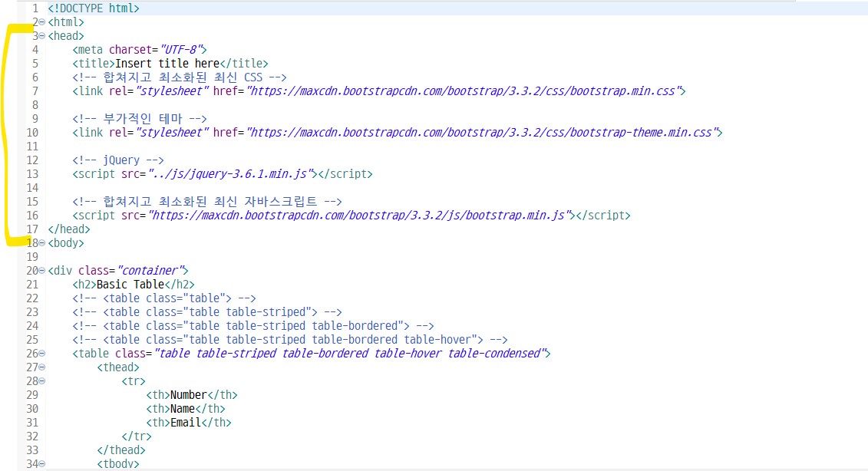The height and width of the screenshot is (471, 868).
Task: Click the comment '부가적인 테마'
Action: [140, 119]
